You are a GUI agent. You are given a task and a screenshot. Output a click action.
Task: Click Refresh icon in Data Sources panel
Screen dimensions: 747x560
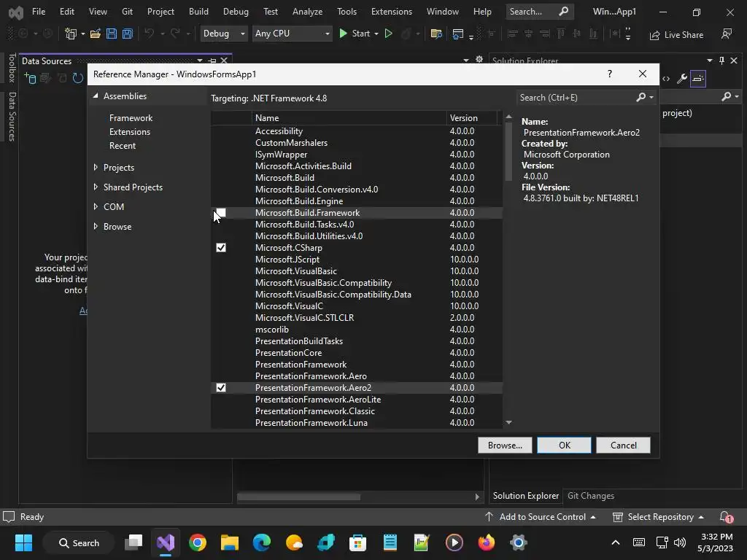click(x=77, y=78)
